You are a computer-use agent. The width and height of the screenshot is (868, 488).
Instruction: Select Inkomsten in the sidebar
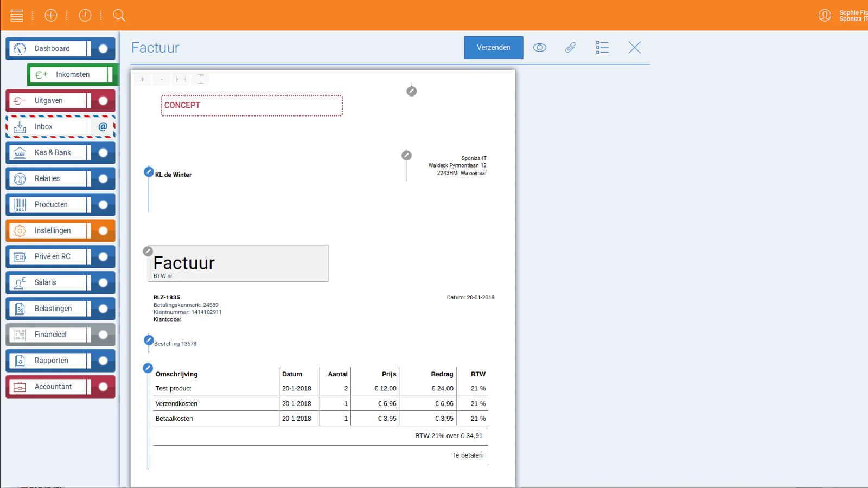(x=72, y=75)
